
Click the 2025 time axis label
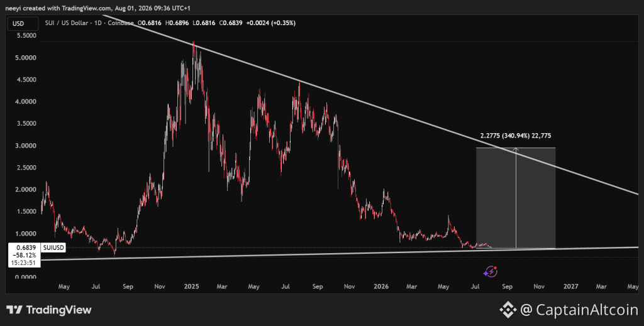pos(191,286)
